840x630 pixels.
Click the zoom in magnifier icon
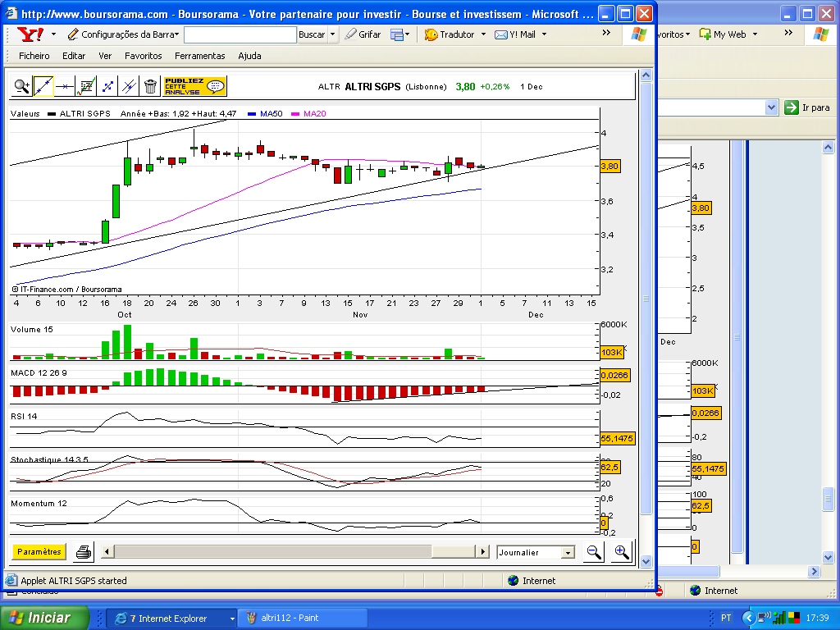pyautogui.click(x=622, y=552)
